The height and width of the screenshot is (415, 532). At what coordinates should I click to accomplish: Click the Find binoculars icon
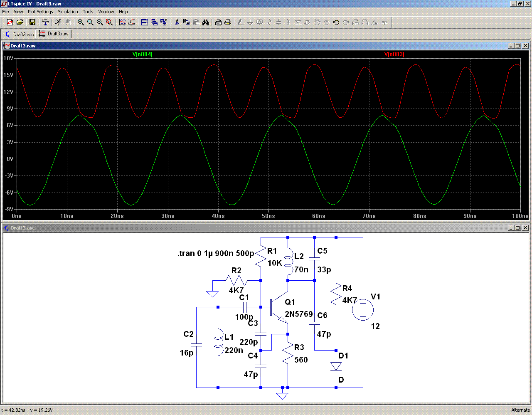point(205,22)
